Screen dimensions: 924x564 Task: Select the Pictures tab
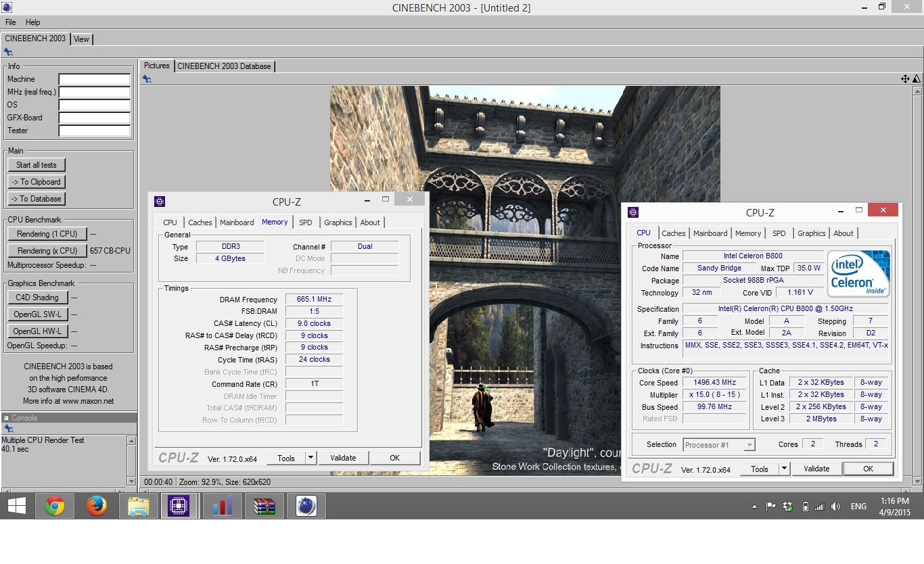pyautogui.click(x=157, y=66)
